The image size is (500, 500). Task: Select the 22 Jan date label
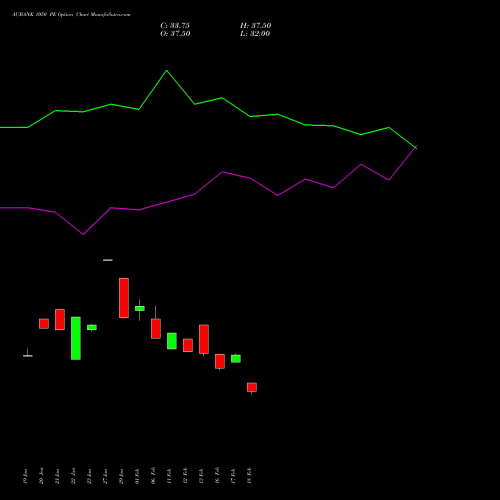(73, 476)
